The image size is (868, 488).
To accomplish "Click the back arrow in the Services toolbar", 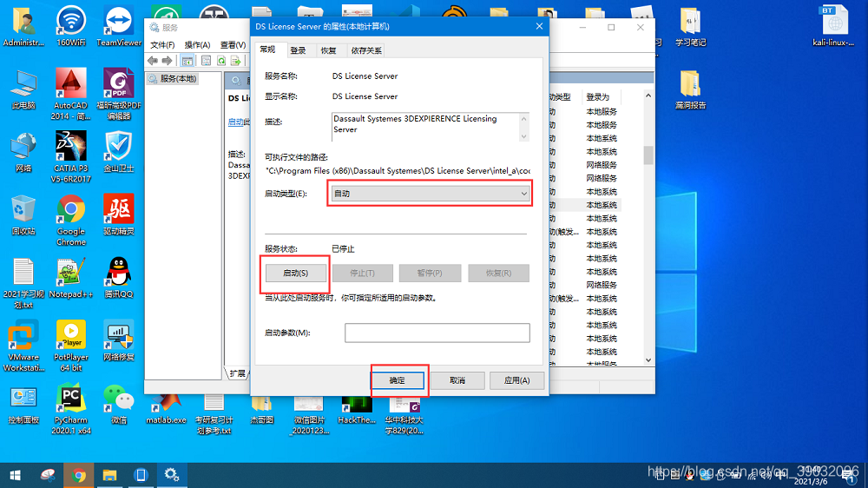I will pos(153,61).
